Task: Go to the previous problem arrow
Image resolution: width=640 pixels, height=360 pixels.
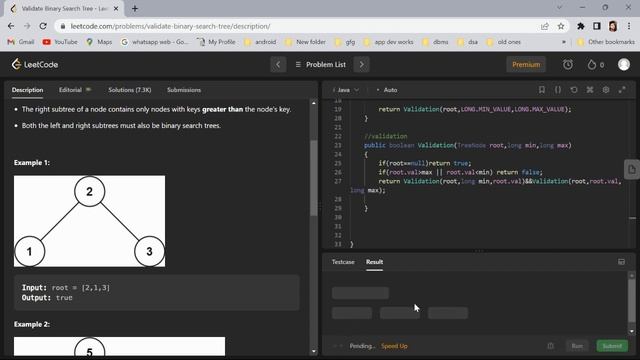Action: coord(278,64)
